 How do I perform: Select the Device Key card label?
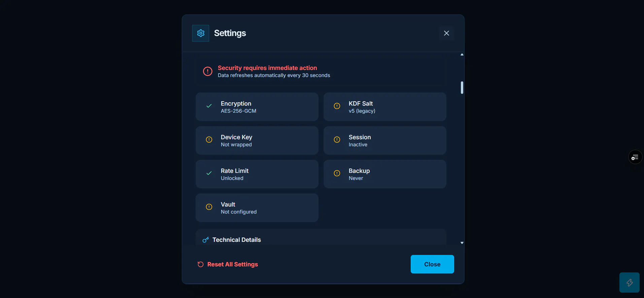pyautogui.click(x=236, y=137)
